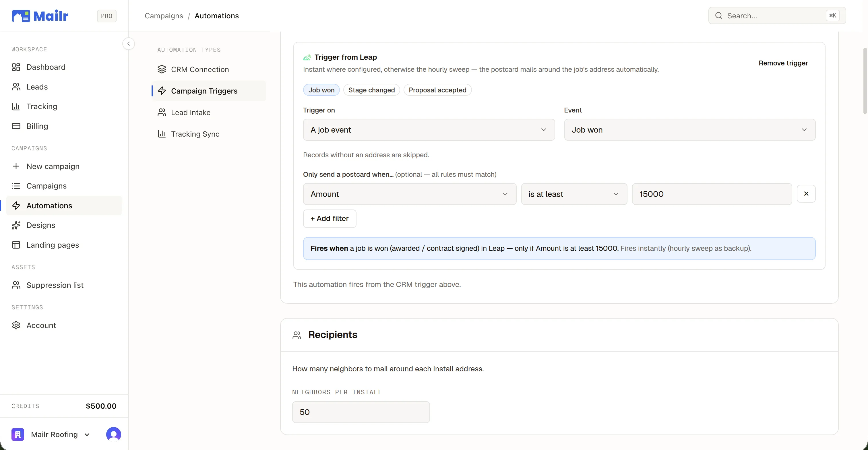Open Account settings
Screen dimensions: 868x450
(x=64, y=325)
